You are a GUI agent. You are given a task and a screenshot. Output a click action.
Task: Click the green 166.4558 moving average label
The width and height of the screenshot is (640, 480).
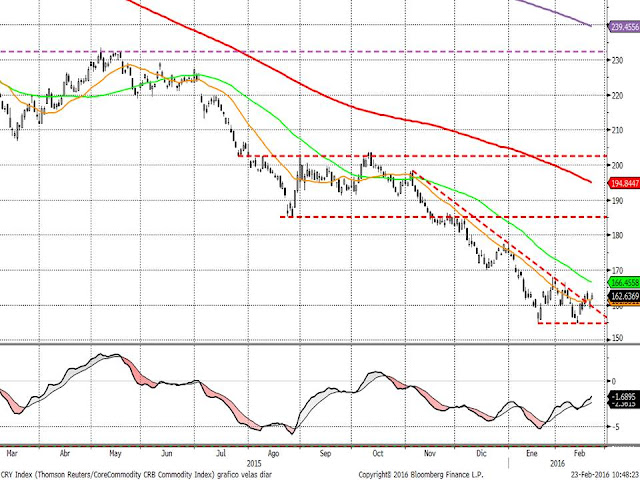click(624, 282)
